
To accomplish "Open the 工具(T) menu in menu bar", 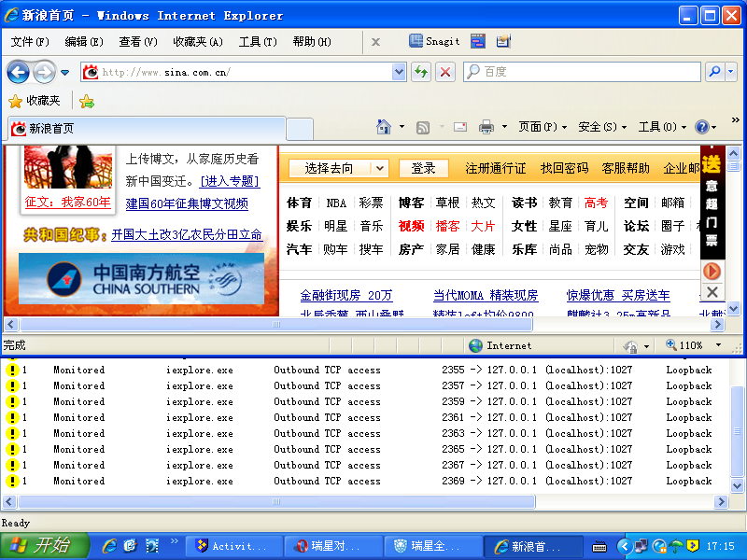I will tap(258, 41).
